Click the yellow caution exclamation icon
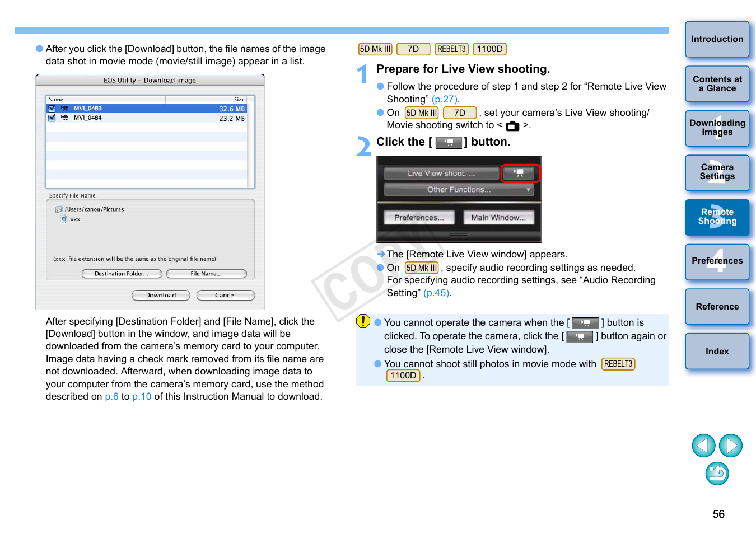This screenshot has width=756, height=534. [363, 321]
